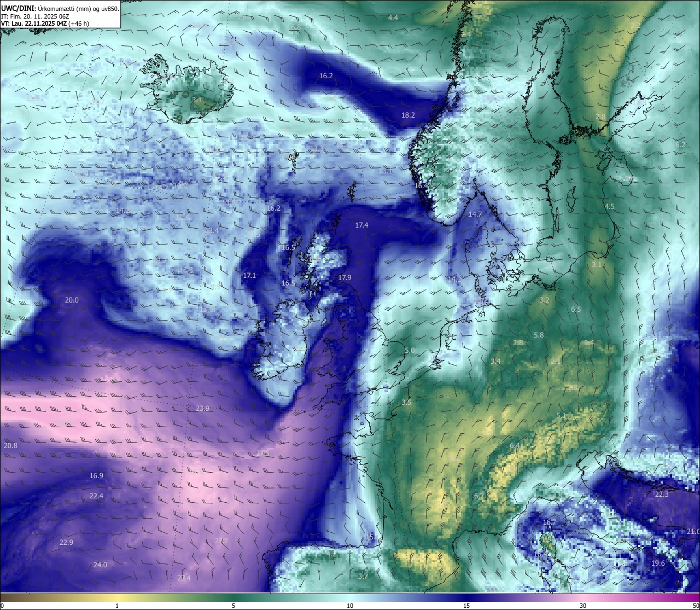Viewport: 700px width, 610px height.
Task: Click the '1' tick on the color scale
Action: click(117, 606)
